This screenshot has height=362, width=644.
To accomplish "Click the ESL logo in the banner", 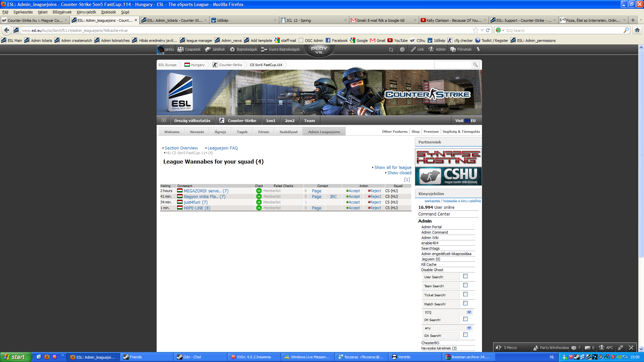I will point(180,93).
